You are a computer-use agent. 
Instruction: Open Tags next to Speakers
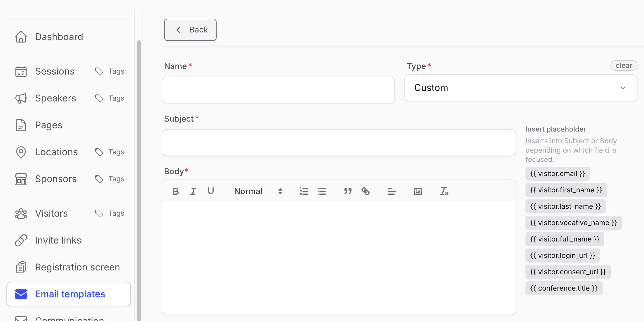point(109,98)
